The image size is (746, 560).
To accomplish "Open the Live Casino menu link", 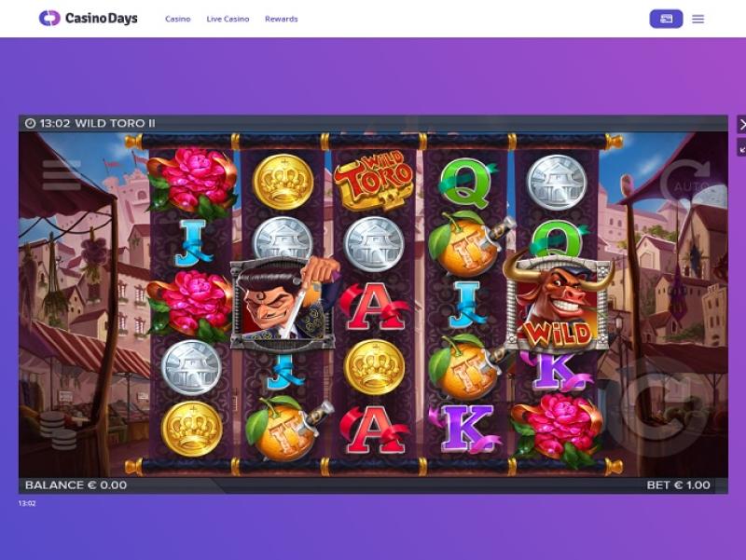I will (x=228, y=19).
